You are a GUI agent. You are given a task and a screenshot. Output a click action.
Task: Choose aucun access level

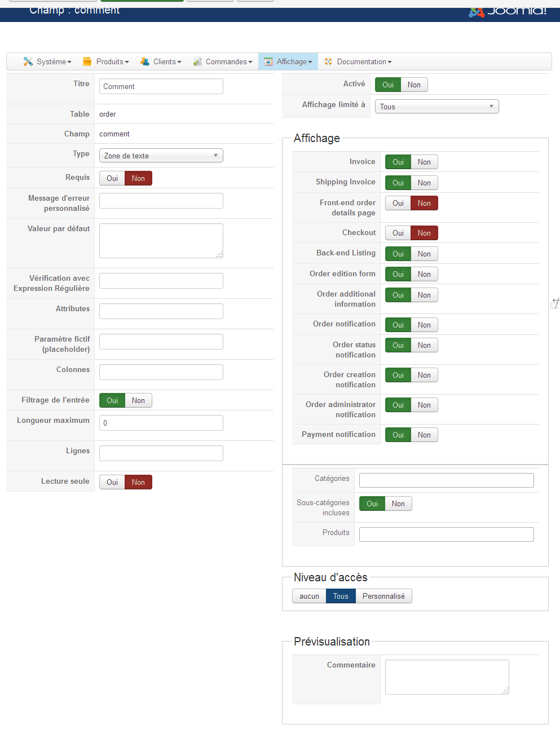coord(309,596)
